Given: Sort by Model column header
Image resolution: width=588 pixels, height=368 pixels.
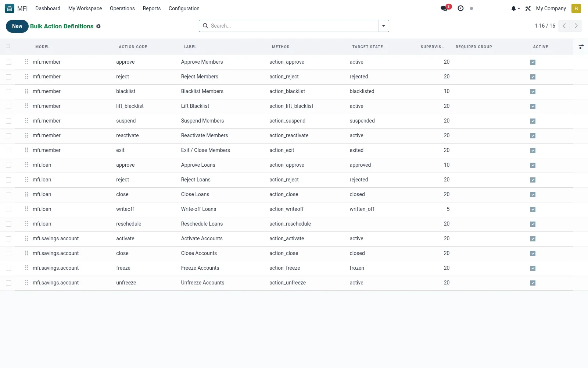Looking at the screenshot, I should pyautogui.click(x=42, y=47).
